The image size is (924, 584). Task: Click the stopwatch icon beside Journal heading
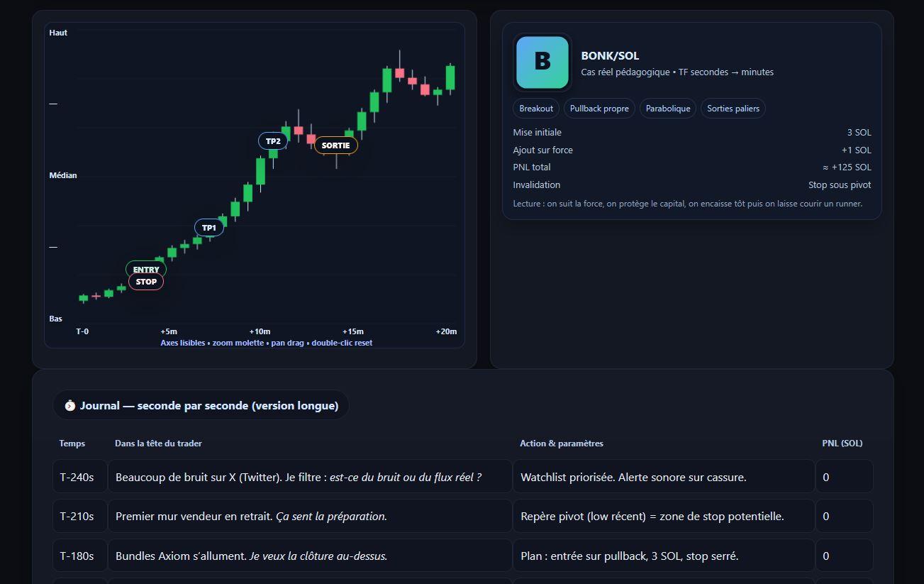69,406
